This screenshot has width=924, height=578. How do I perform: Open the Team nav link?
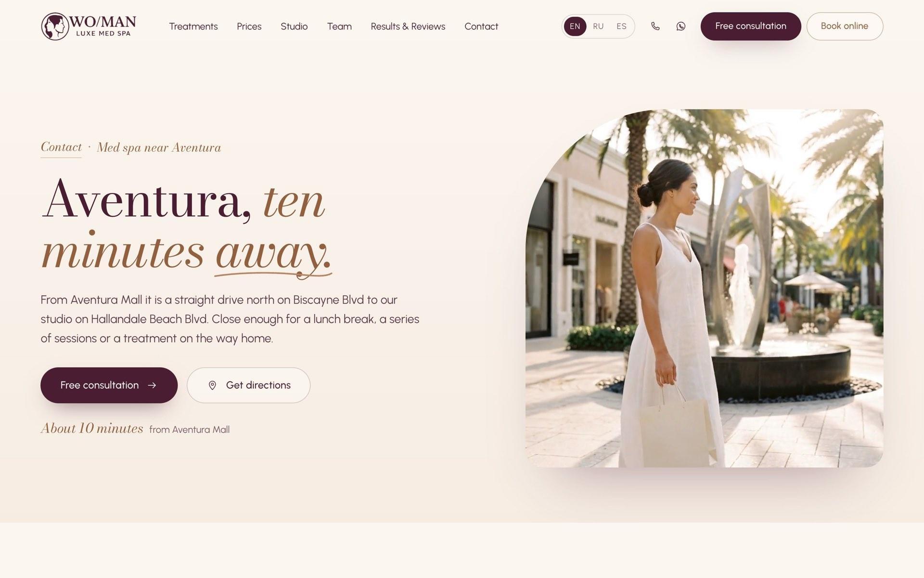[339, 26]
